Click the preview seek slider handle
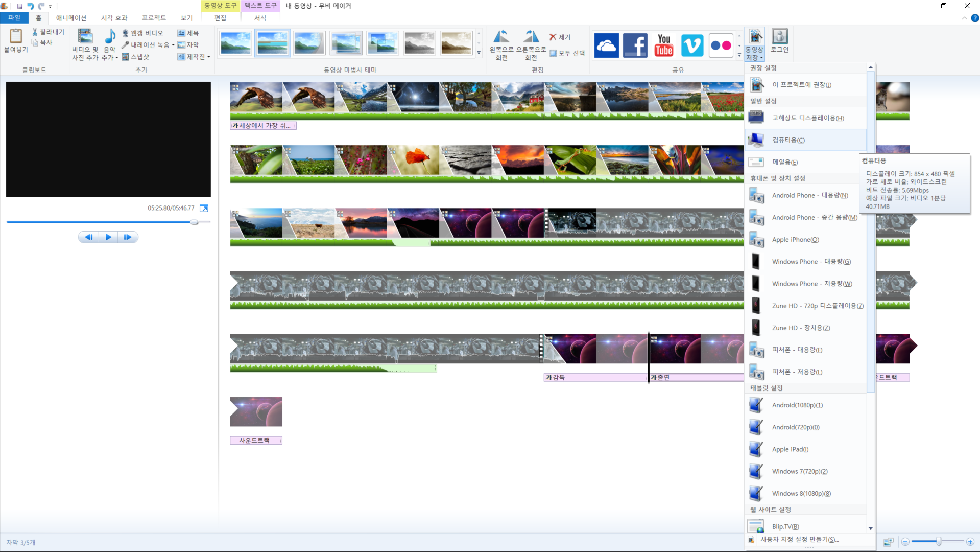This screenshot has height=552, width=980. (x=194, y=222)
